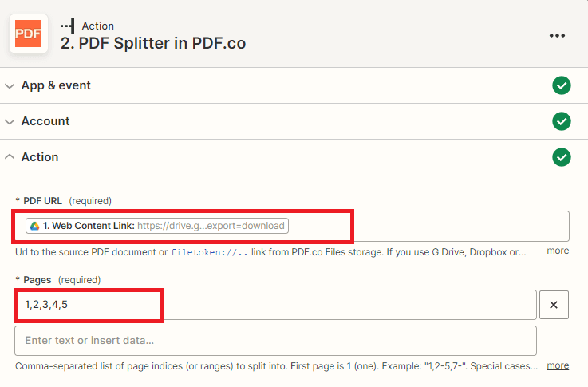
Task: Click the PDF URL required label
Action: point(63,201)
